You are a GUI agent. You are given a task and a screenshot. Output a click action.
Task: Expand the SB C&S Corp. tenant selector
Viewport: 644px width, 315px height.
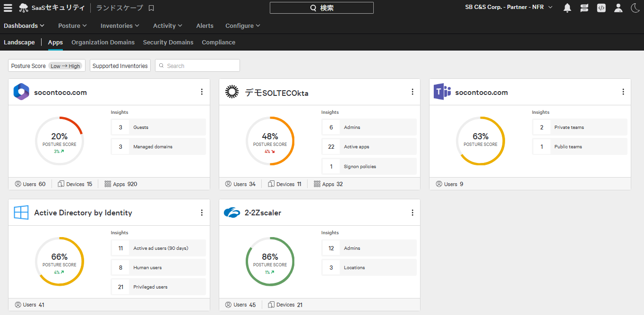coord(509,7)
